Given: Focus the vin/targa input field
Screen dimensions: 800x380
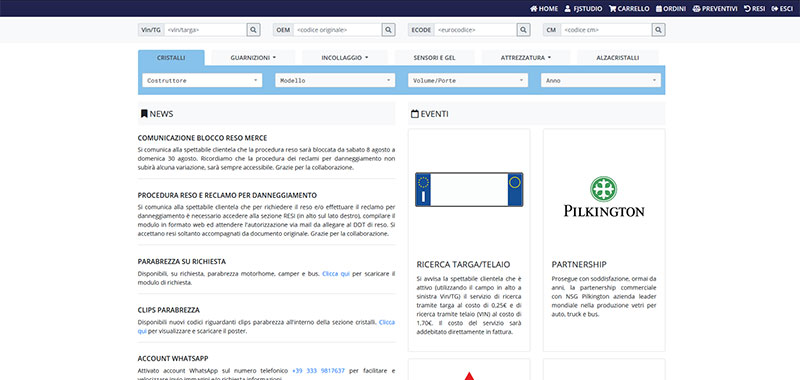Looking at the screenshot, I should 206,30.
